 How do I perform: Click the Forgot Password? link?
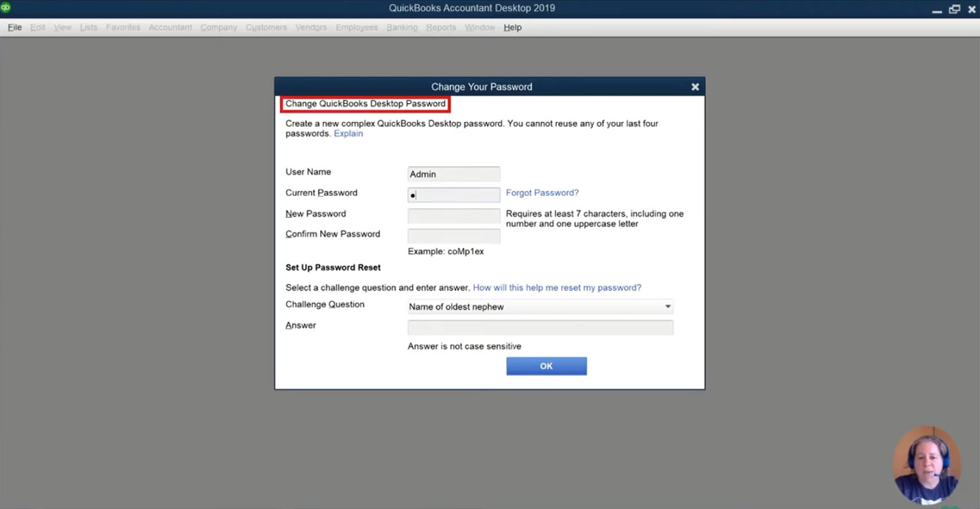point(542,193)
